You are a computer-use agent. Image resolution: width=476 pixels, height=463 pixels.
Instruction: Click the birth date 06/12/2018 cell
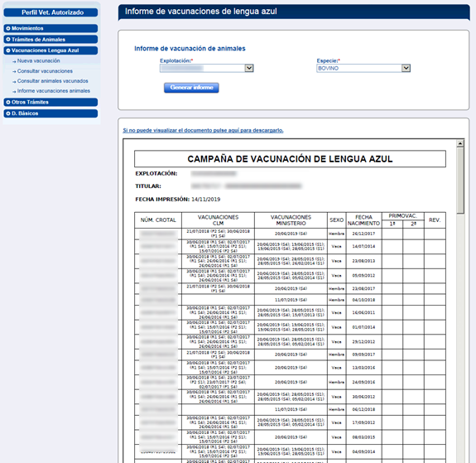tap(363, 409)
